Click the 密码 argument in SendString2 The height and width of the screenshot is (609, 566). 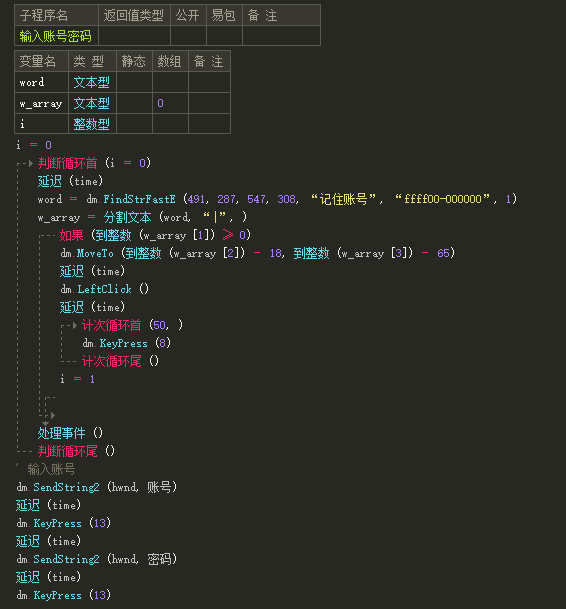(159, 559)
